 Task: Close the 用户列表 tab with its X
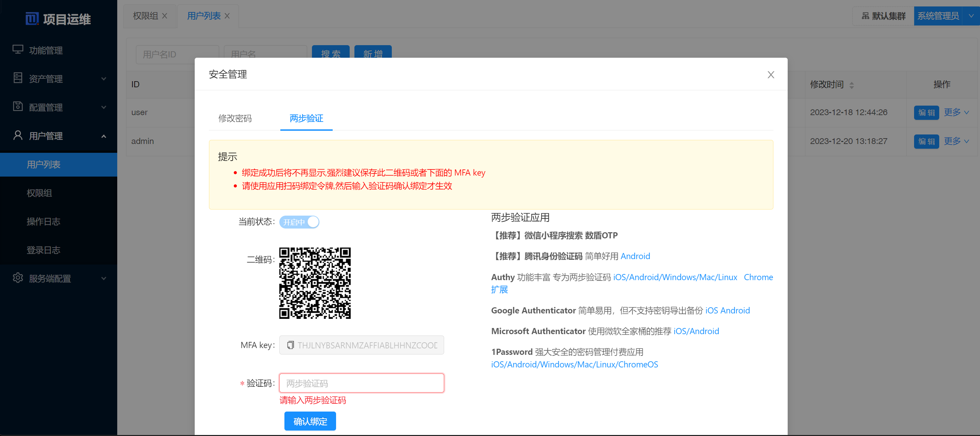click(x=228, y=16)
